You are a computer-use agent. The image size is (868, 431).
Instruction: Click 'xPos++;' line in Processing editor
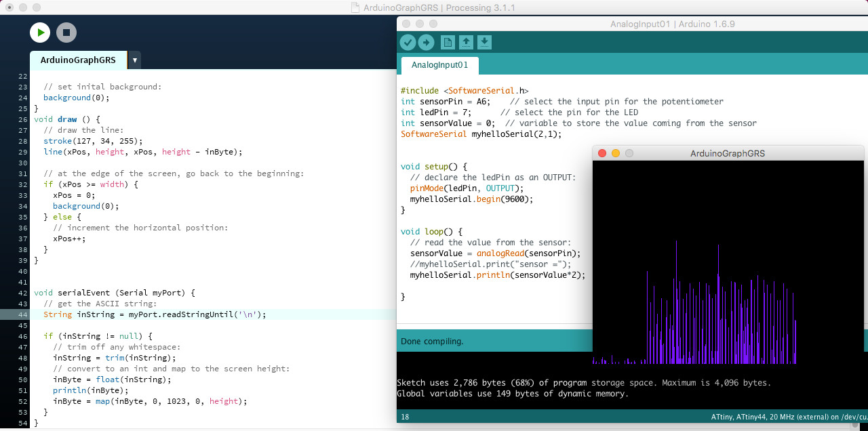tap(69, 239)
